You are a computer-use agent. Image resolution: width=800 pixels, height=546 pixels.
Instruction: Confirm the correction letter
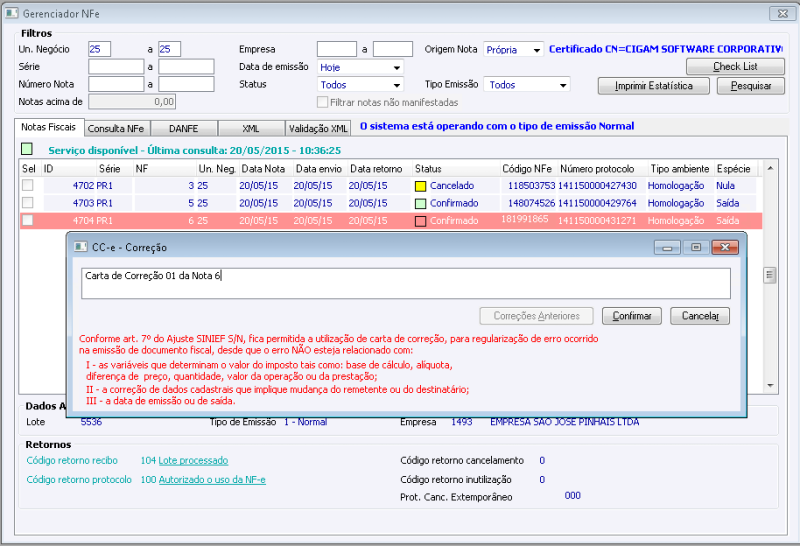click(x=632, y=316)
